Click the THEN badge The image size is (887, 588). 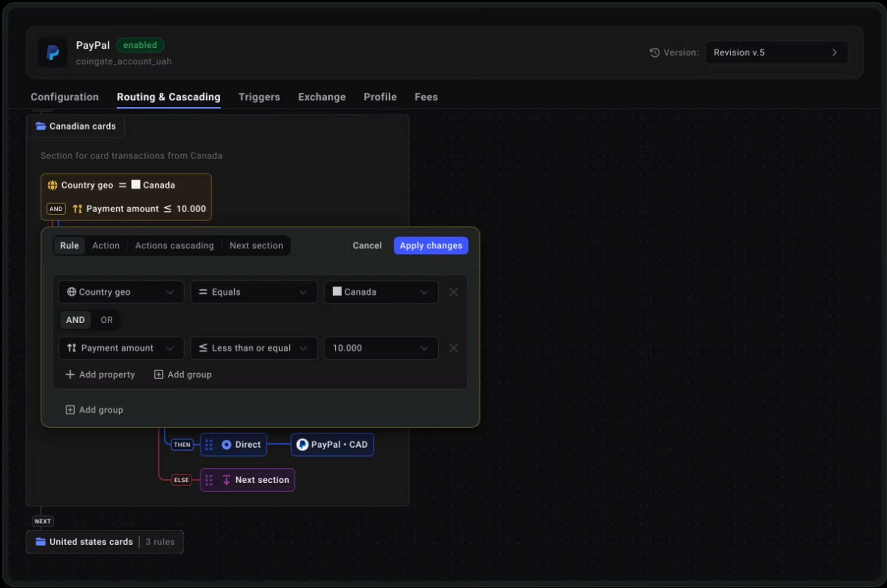click(182, 445)
